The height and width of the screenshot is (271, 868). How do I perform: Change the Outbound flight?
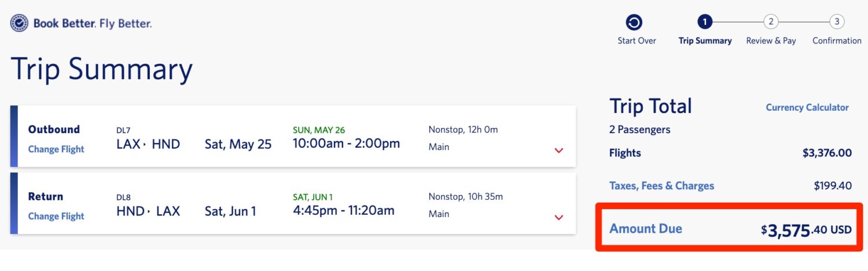coord(56,149)
